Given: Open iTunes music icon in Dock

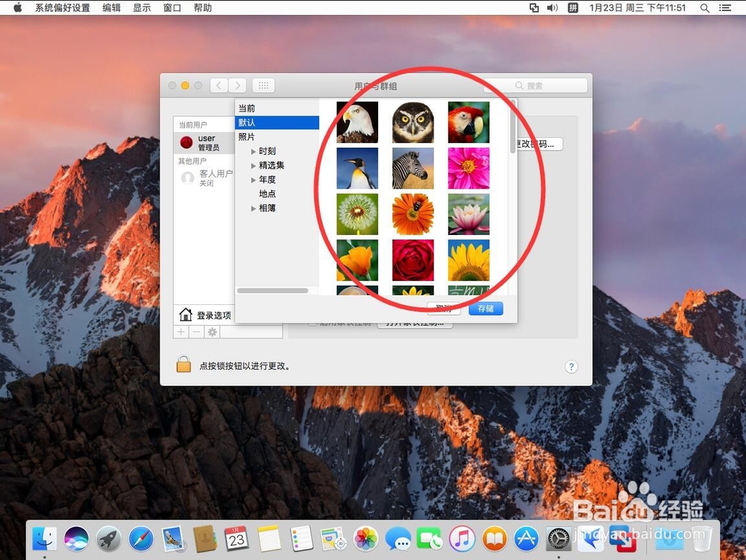Looking at the screenshot, I should pos(462,538).
